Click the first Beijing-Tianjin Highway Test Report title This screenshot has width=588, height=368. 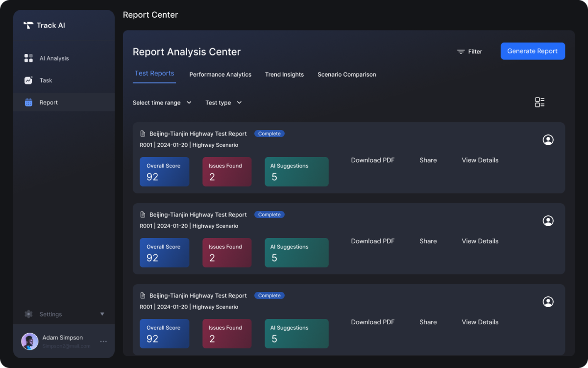tap(198, 133)
